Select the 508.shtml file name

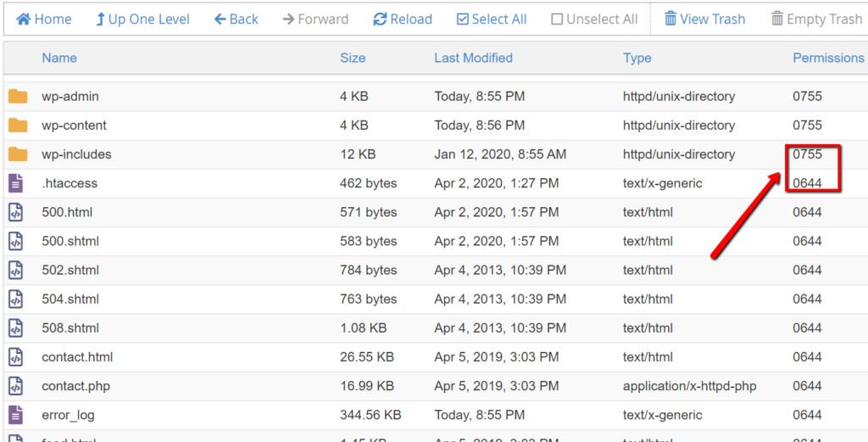click(70, 328)
